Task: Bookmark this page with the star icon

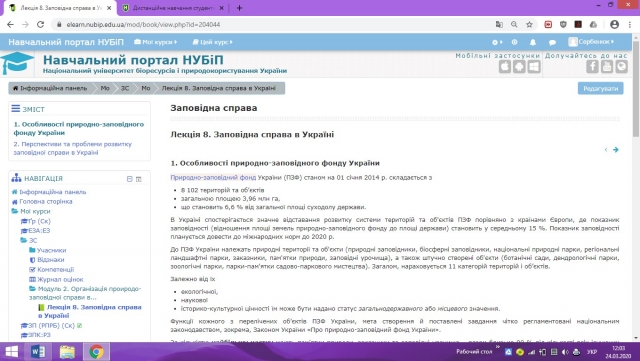Action: pyautogui.click(x=529, y=25)
